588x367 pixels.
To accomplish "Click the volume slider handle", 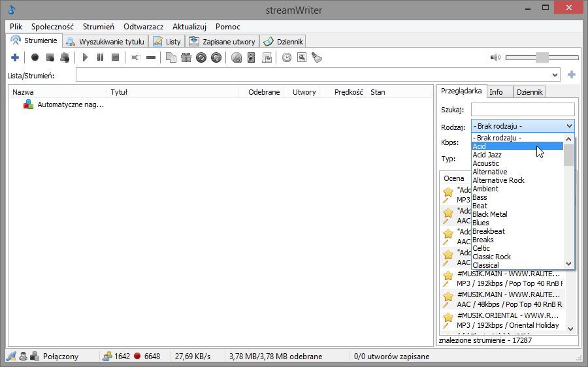I will click(x=542, y=57).
